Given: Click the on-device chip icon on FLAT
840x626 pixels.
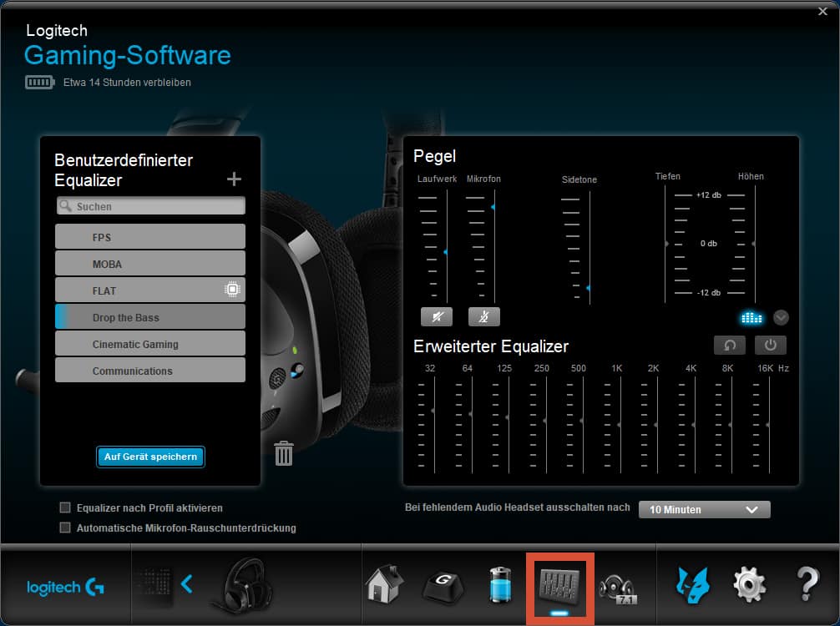Looking at the screenshot, I should [x=232, y=290].
